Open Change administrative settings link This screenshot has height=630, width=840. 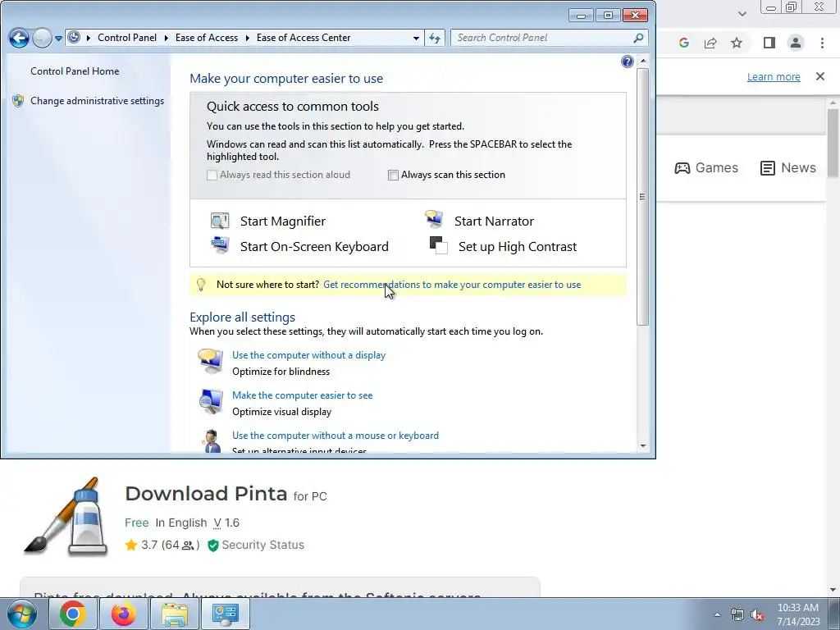[97, 101]
